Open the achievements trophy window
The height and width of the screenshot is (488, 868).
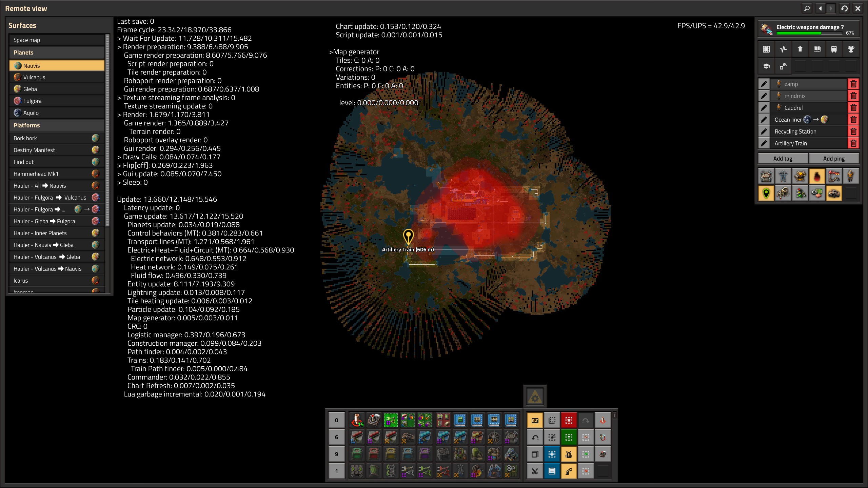(x=851, y=49)
